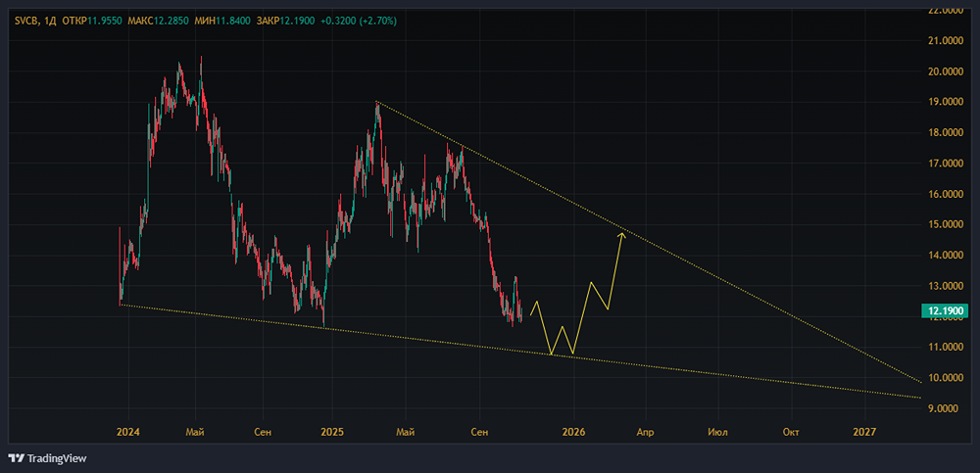980x473 pixels.
Task: Click the 20.0000 price scale level
Action: pos(945,71)
